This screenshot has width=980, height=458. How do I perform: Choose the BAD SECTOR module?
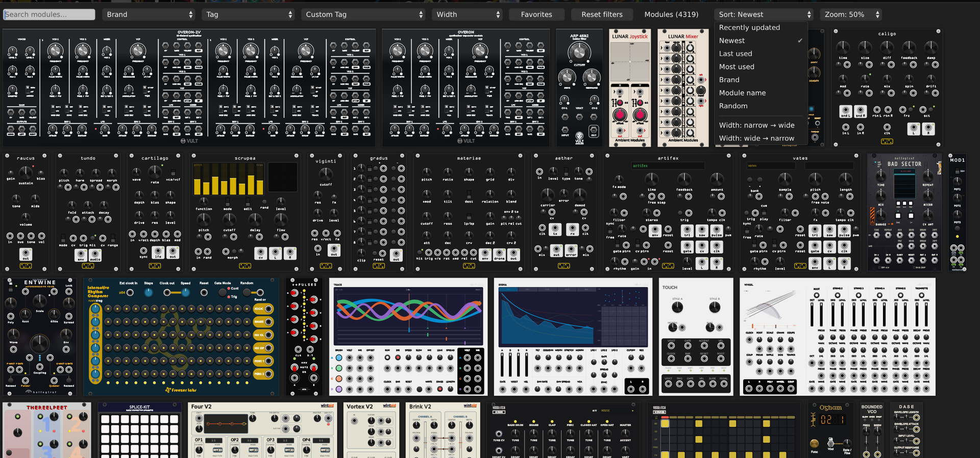click(904, 212)
